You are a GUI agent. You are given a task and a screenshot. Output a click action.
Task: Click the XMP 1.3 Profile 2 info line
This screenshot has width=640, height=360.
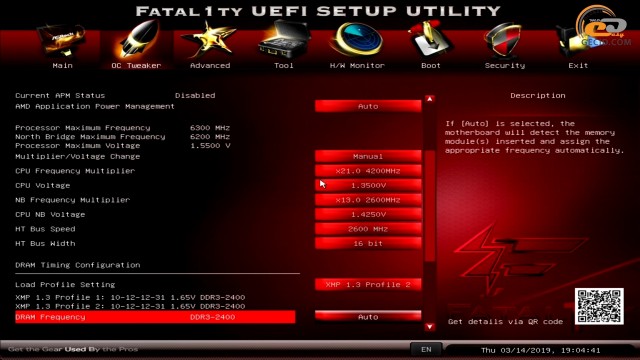click(x=130, y=306)
